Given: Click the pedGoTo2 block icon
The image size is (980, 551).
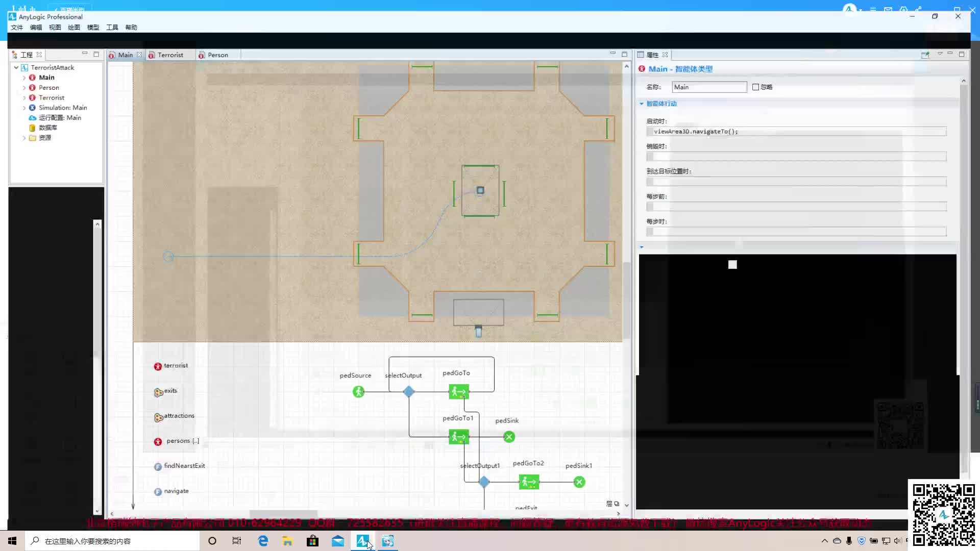Looking at the screenshot, I should click(529, 482).
